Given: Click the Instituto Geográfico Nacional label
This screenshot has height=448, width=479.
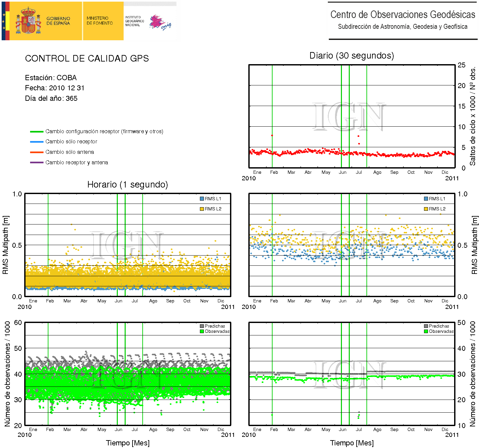Looking at the screenshot, I should (134, 21).
